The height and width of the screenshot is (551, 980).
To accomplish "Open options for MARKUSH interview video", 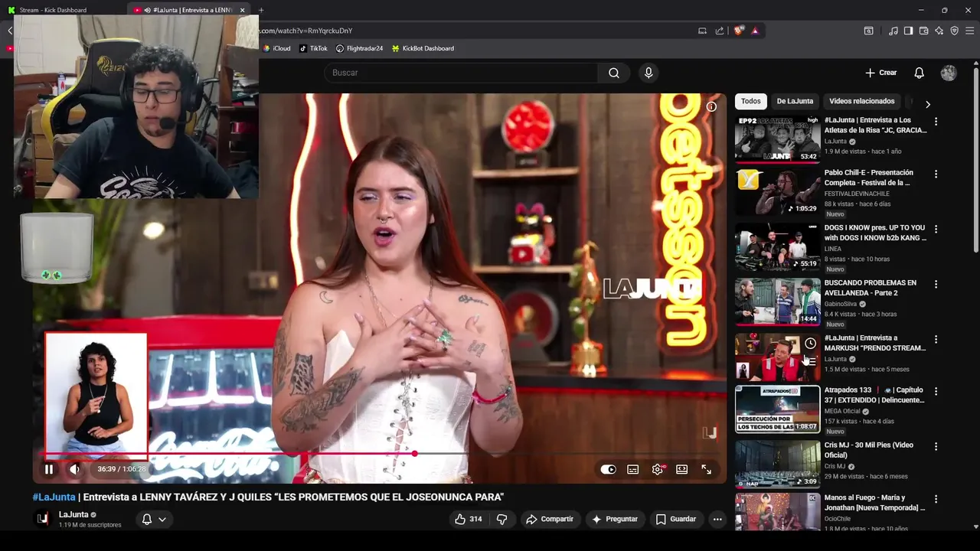I will pyautogui.click(x=936, y=339).
